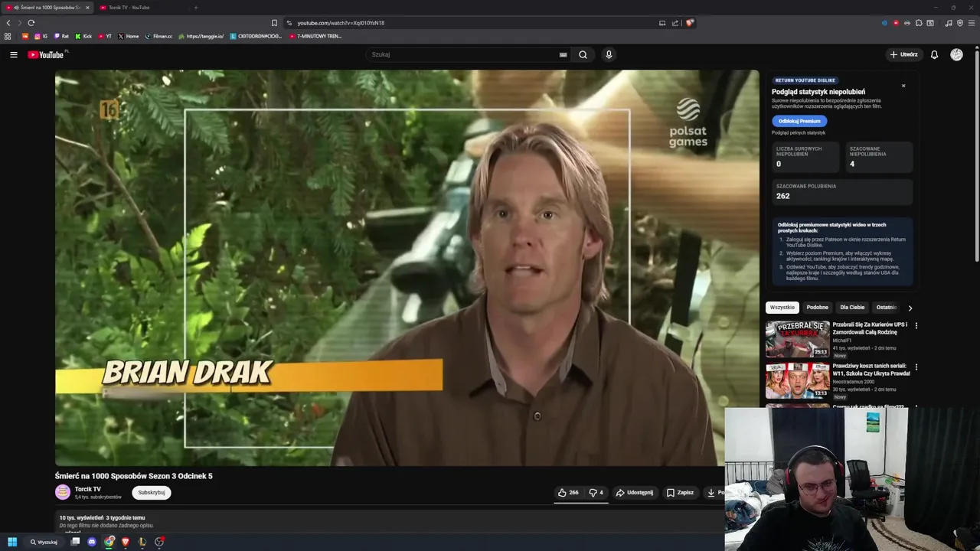Click the YouTube search magnifier button
This screenshot has height=551, width=980.
(583, 54)
